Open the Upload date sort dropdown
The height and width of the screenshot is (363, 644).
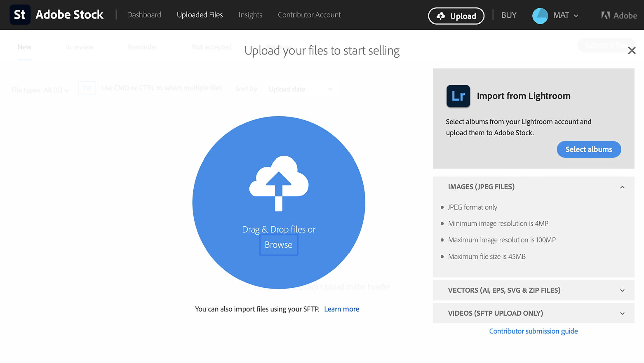(x=300, y=89)
